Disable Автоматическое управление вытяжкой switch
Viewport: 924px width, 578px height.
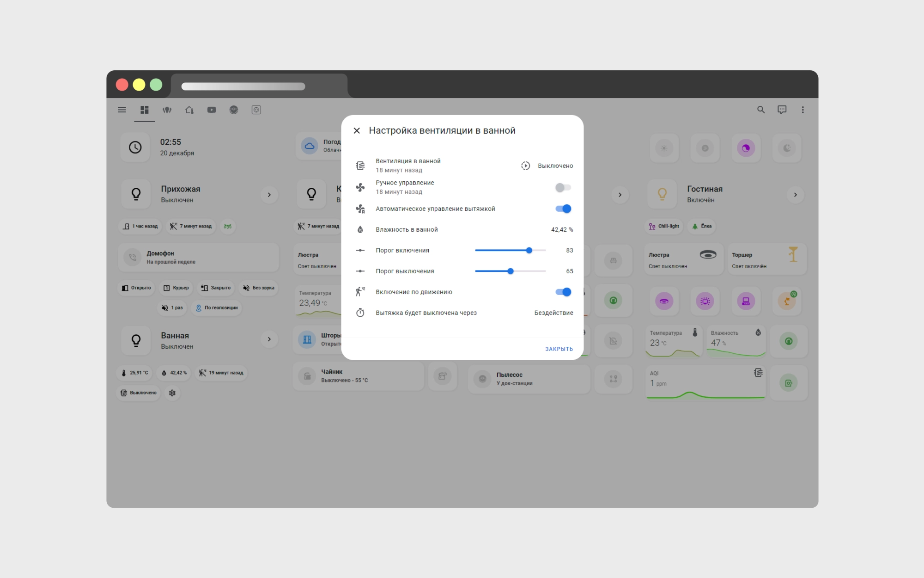click(563, 209)
